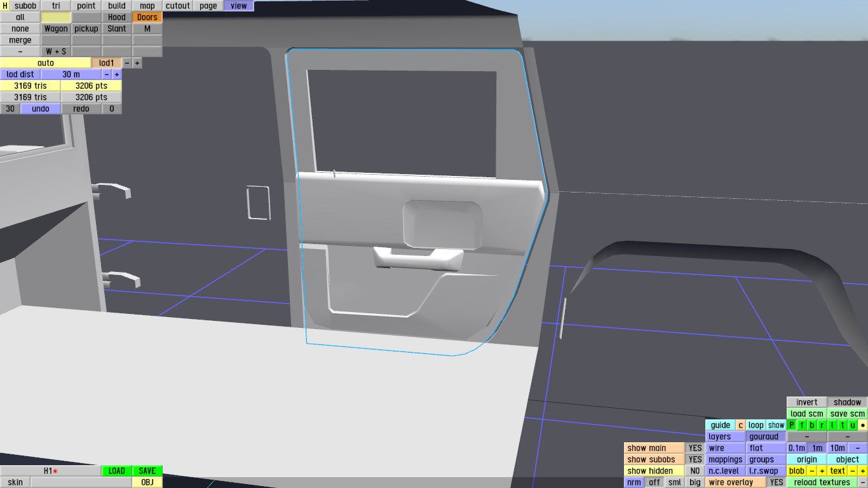This screenshot has height=488, width=868.
Task: Select the Hood group
Action: click(117, 17)
